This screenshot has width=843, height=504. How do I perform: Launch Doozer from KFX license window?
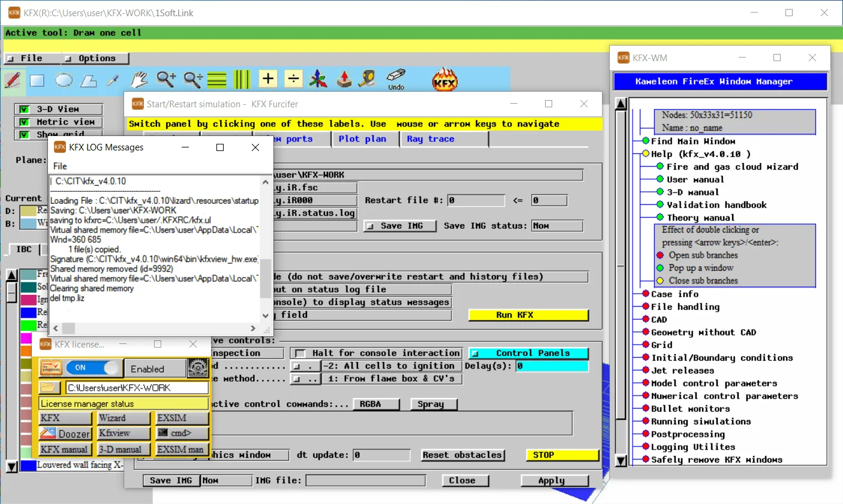65,433
